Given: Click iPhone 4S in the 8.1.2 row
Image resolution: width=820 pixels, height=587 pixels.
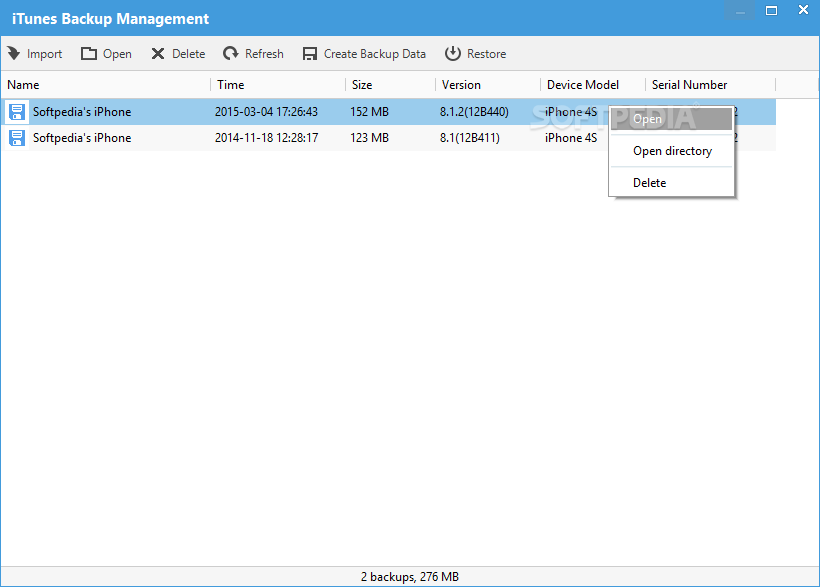Looking at the screenshot, I should pos(571,112).
